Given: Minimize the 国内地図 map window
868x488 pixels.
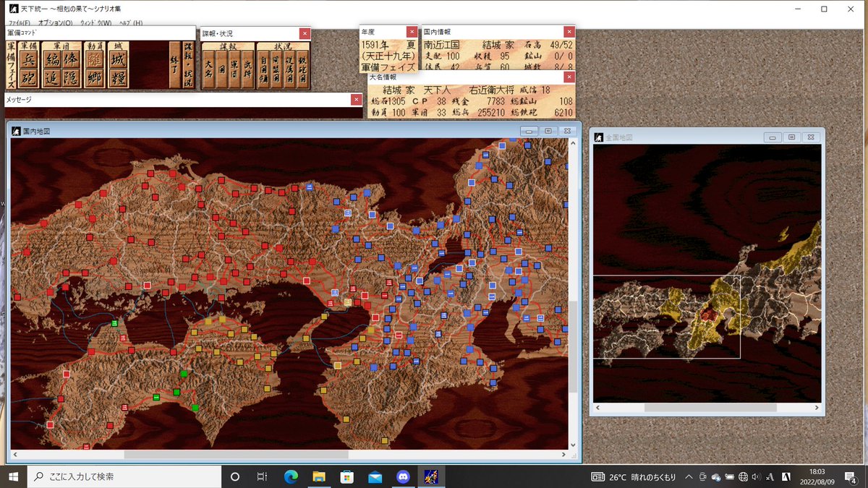Looking at the screenshot, I should point(529,131).
